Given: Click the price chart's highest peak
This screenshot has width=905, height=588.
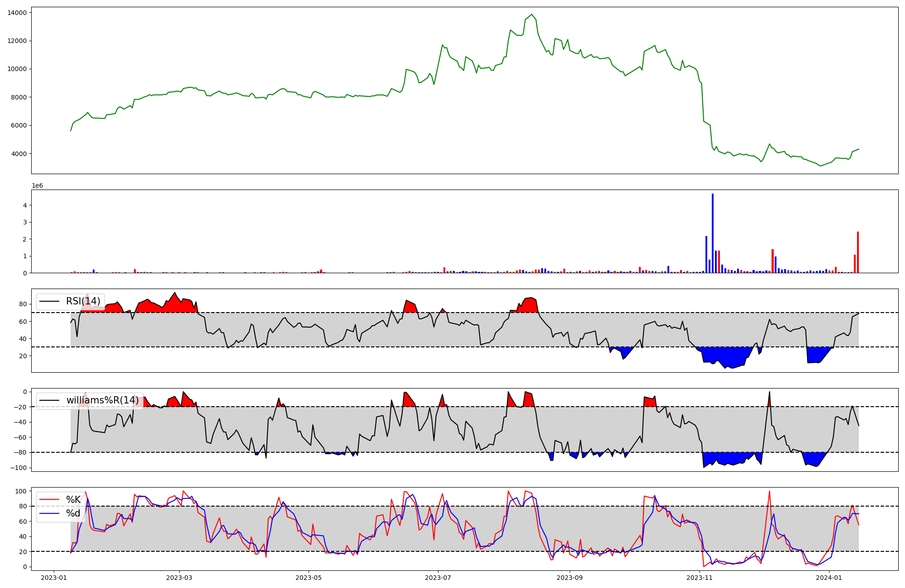Looking at the screenshot, I should [x=532, y=14].
